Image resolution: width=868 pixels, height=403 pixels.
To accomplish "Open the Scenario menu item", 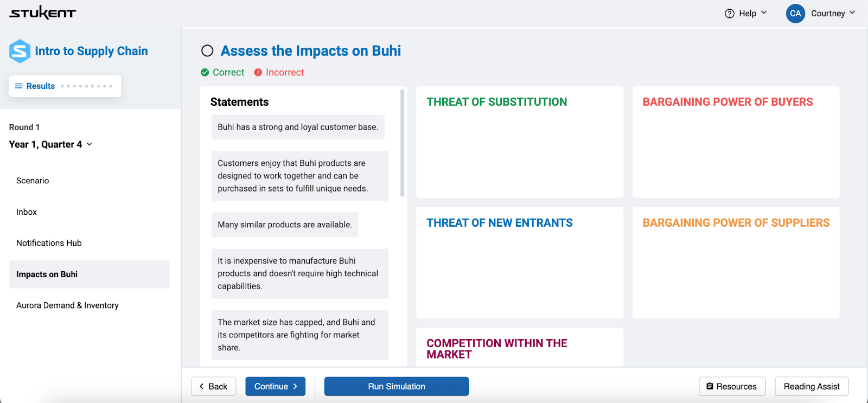I will click(x=90, y=181).
